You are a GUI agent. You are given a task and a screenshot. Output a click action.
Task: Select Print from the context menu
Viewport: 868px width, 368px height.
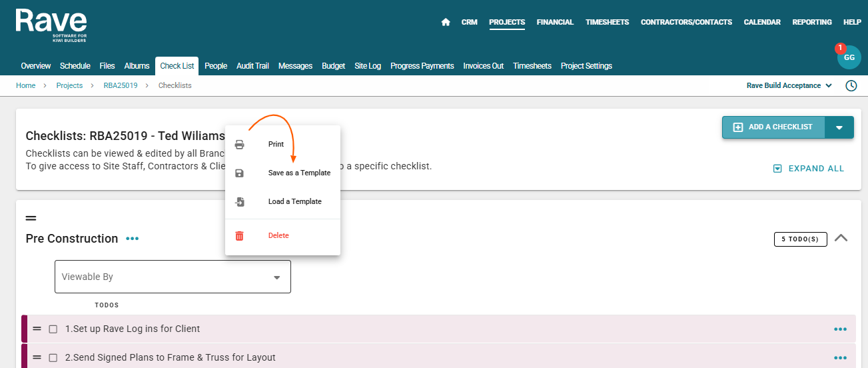pyautogui.click(x=282, y=144)
